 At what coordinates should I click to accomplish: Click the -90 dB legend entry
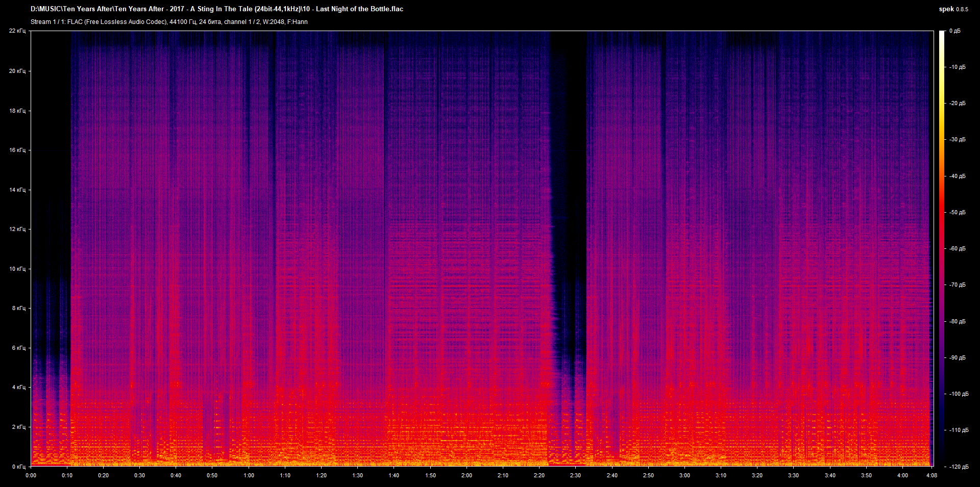coord(957,357)
